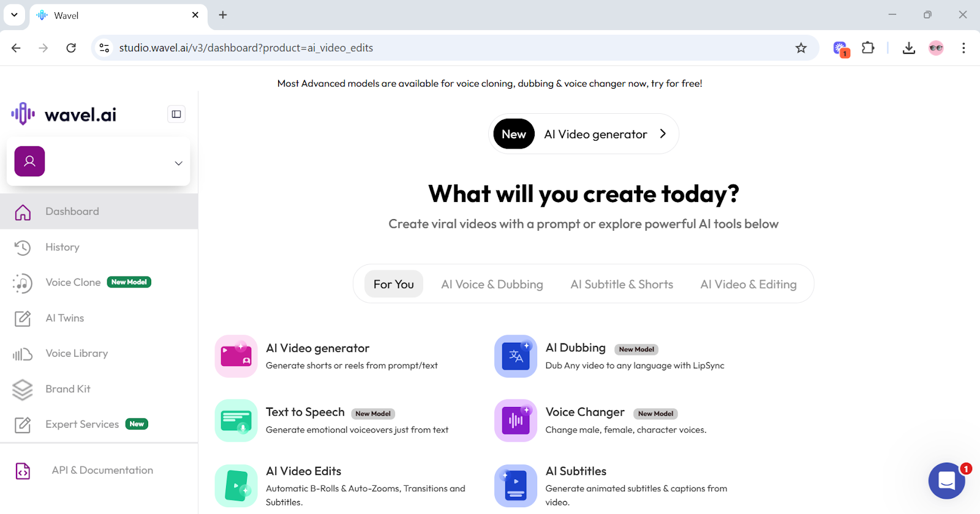Open browser Downloads icon
The width and height of the screenshot is (980, 514).
(909, 48)
